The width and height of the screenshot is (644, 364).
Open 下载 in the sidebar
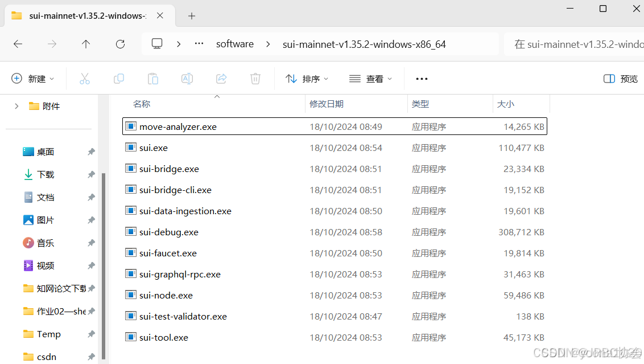[x=45, y=174]
